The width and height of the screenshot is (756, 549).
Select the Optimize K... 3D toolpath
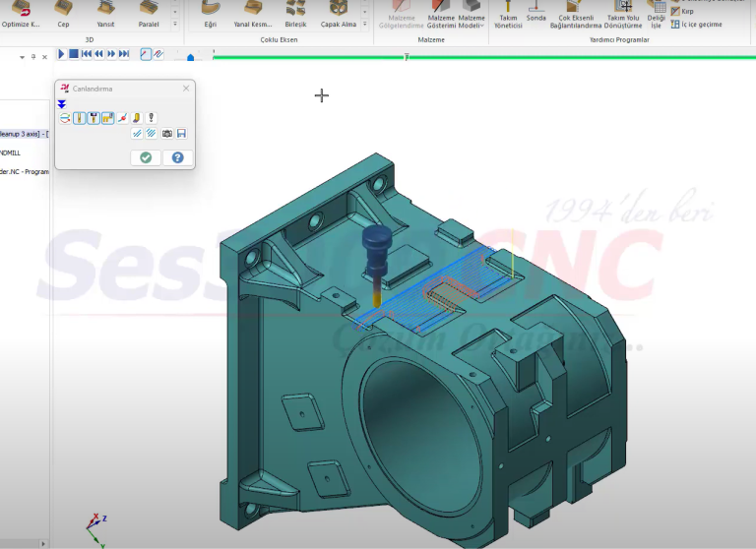(21, 15)
